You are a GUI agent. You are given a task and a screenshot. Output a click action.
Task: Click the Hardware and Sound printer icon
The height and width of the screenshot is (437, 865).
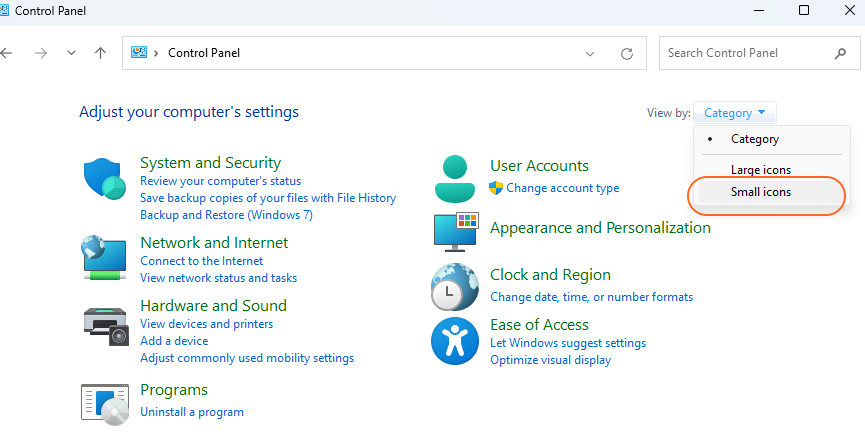pyautogui.click(x=106, y=327)
